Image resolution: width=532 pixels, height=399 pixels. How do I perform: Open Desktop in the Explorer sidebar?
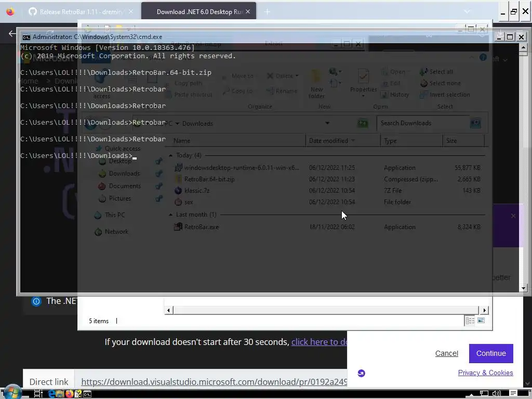115,161
